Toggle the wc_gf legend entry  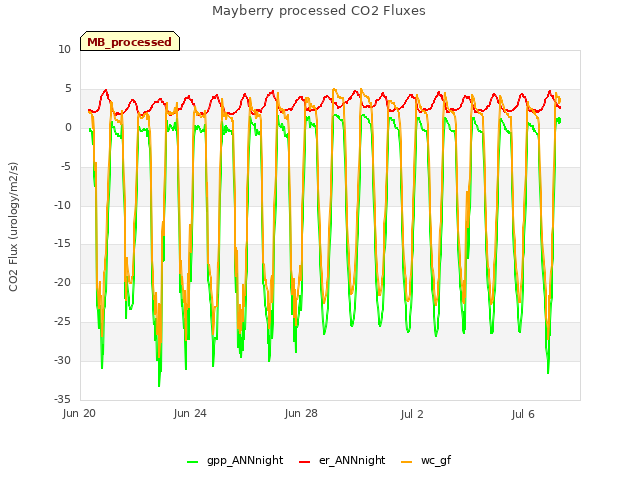tap(426, 460)
